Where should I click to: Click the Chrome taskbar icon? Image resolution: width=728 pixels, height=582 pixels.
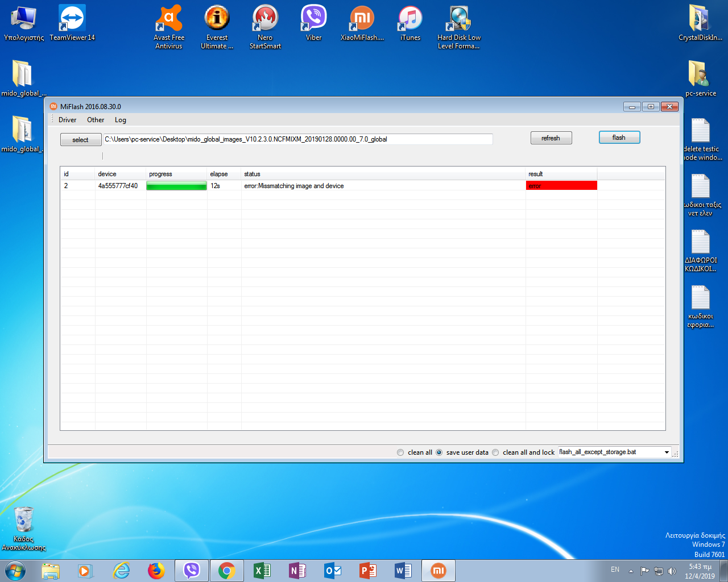[227, 571]
